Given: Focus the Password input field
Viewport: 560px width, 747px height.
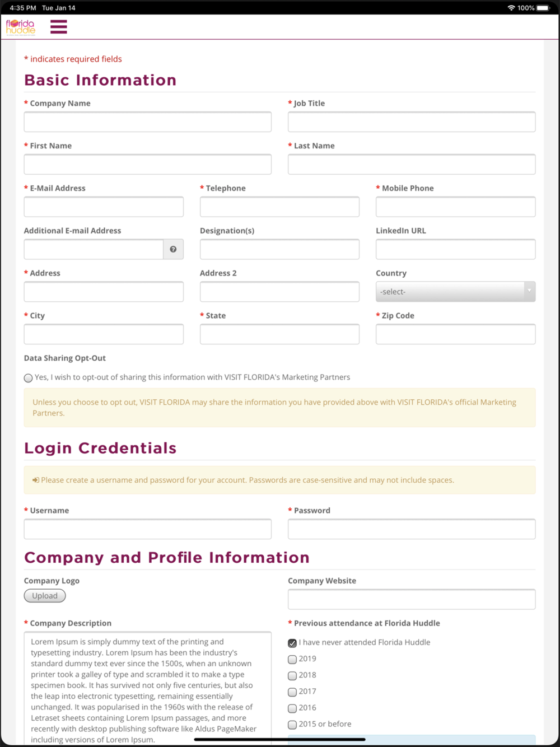Looking at the screenshot, I should [x=412, y=529].
